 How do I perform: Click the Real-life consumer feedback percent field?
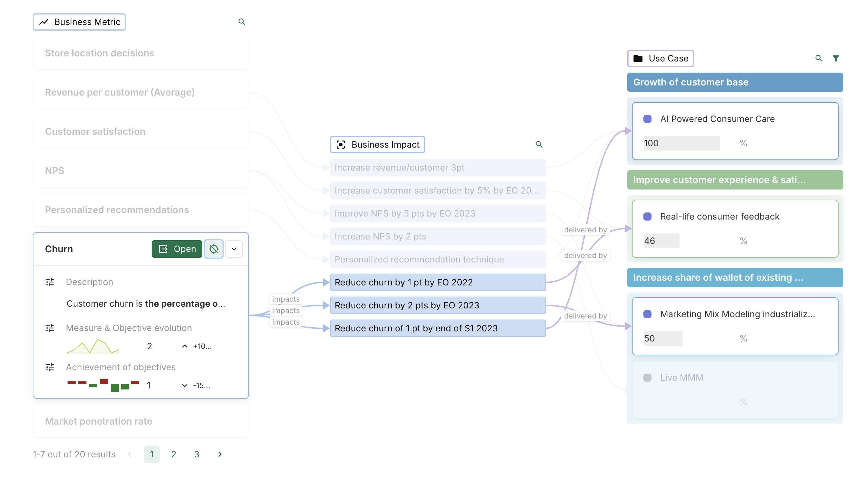(x=661, y=241)
